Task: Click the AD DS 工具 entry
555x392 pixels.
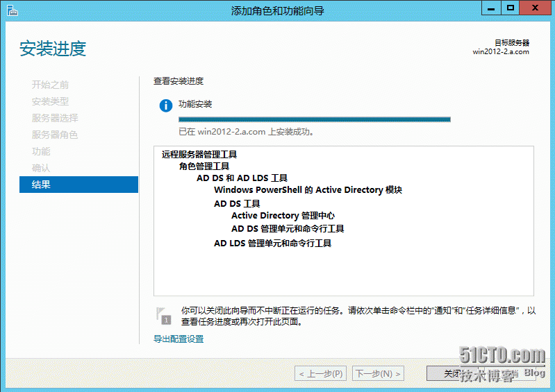Action: 237,203
